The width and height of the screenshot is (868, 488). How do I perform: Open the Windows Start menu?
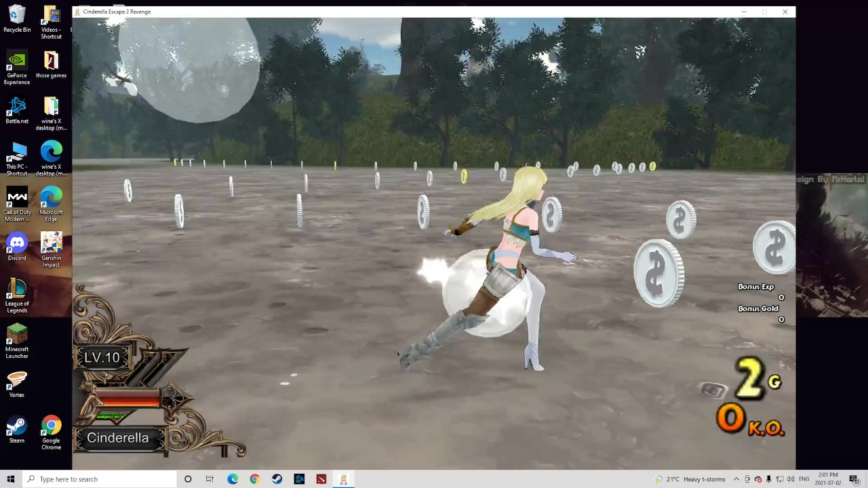tap(10, 479)
